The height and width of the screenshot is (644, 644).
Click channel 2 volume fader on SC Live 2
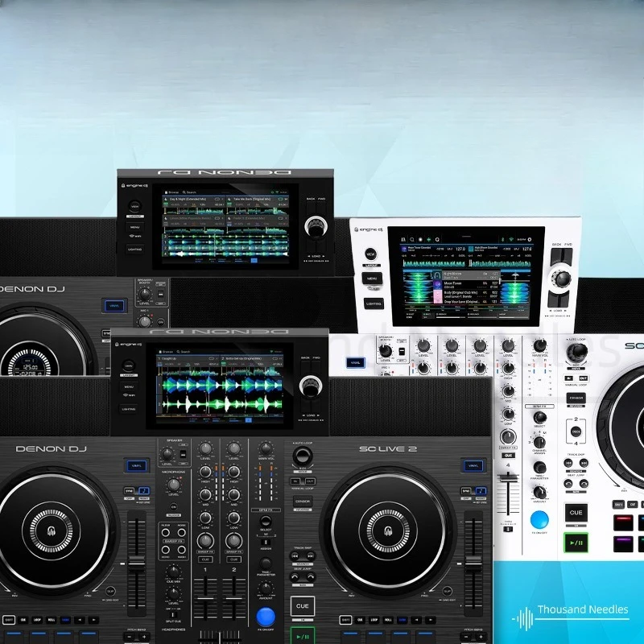(x=233, y=597)
